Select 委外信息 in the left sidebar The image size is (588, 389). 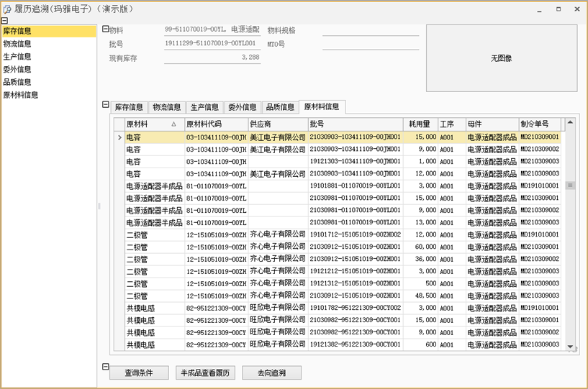click(17, 69)
